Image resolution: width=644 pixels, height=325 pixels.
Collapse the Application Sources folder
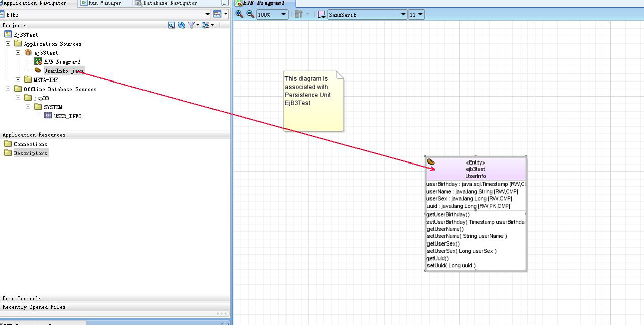pos(8,44)
